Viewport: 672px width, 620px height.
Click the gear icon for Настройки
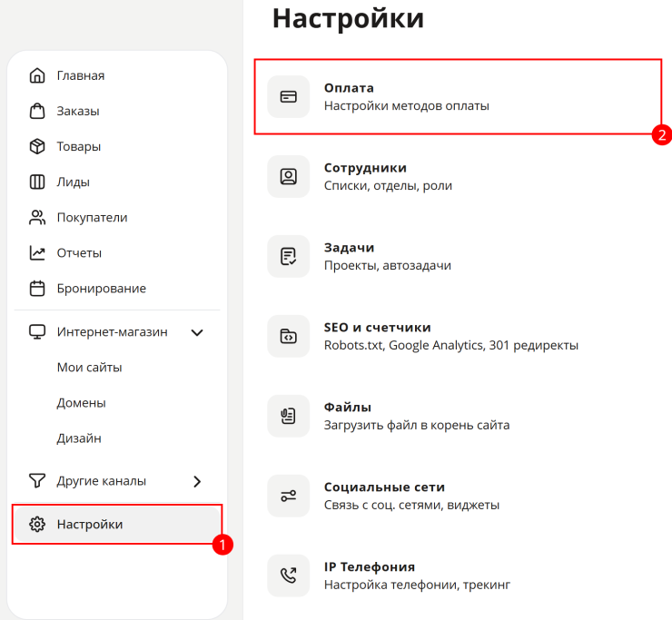(x=37, y=524)
